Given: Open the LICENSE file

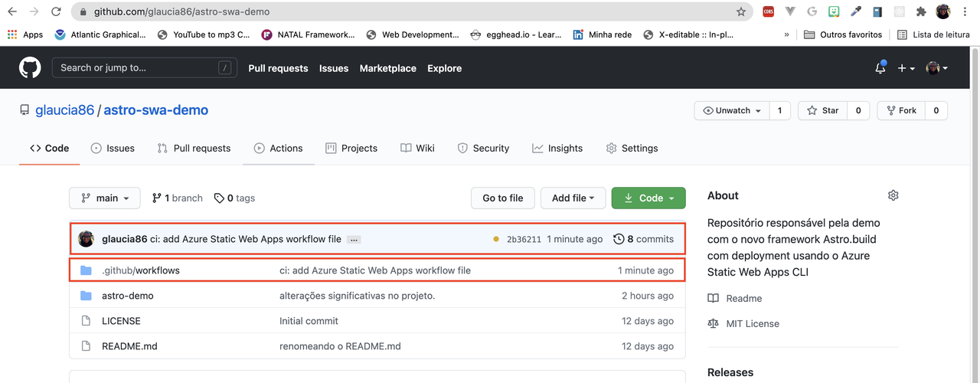Looking at the screenshot, I should (x=121, y=321).
